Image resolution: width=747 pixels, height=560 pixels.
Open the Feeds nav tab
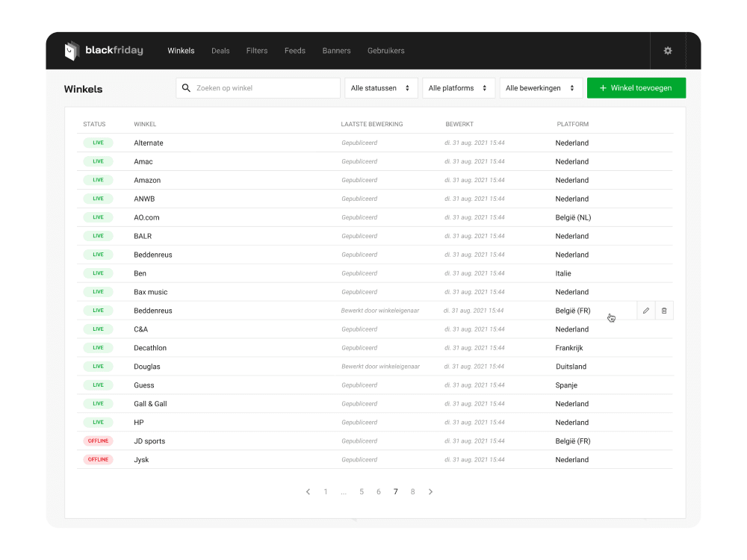pos(295,51)
